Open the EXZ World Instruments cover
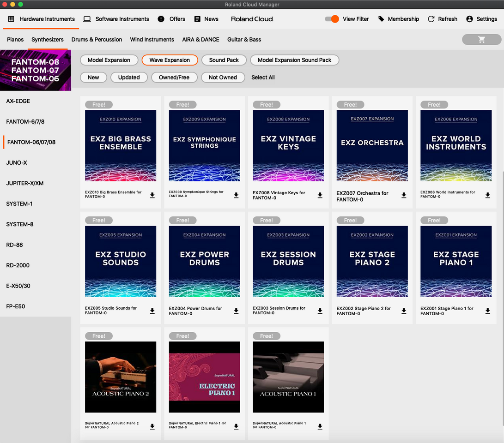This screenshot has width=504, height=443. [x=456, y=146]
